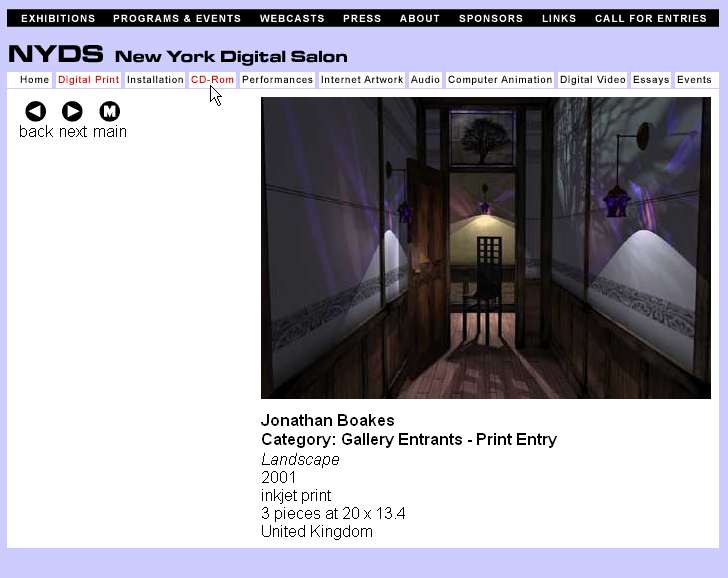The image size is (728, 578).
Task: Select the Computer Animation tab
Action: click(x=500, y=80)
